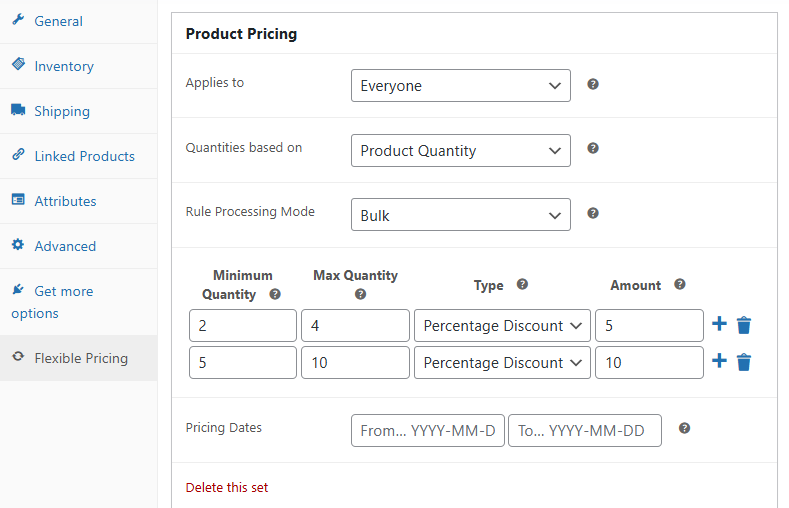Click the Amount column header text
Image resolution: width=789 pixels, height=508 pixels.
[x=636, y=285]
